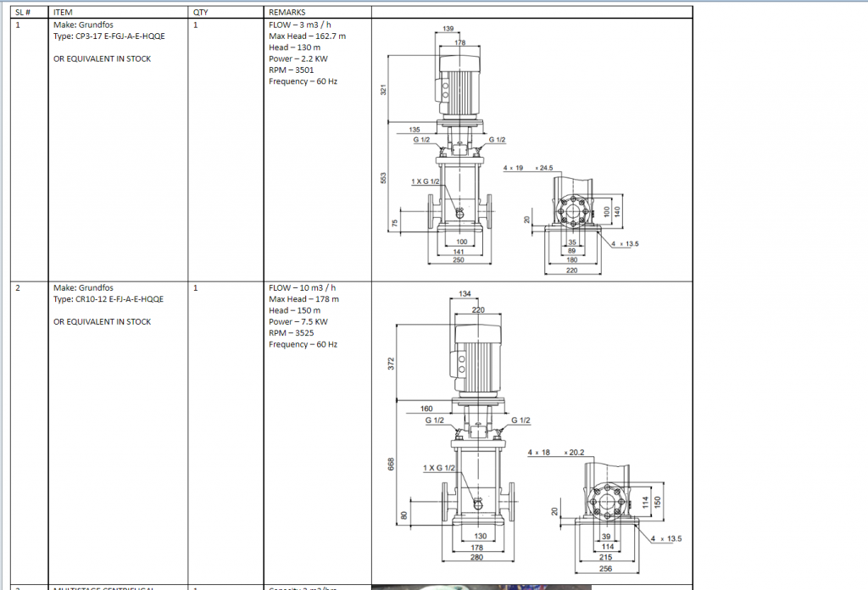Click 'OR EQUIVALENT IN STOCK' in row 2
Image resolution: width=868 pixels, height=590 pixels.
pos(102,322)
